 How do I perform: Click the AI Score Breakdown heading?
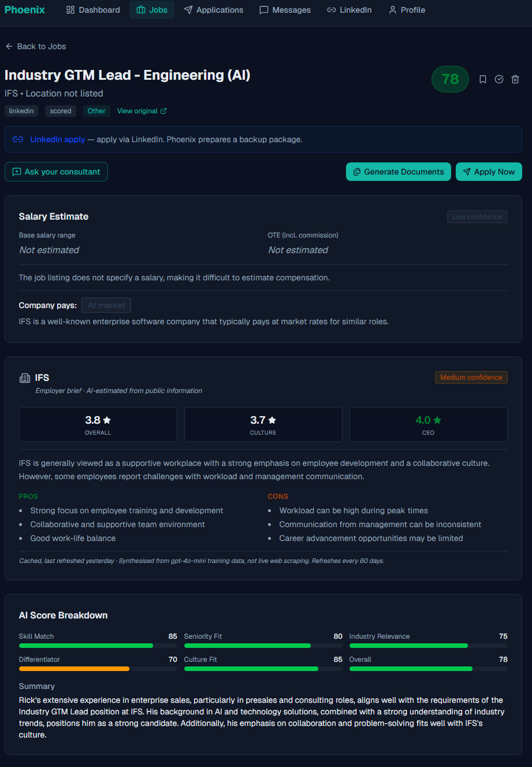click(64, 616)
